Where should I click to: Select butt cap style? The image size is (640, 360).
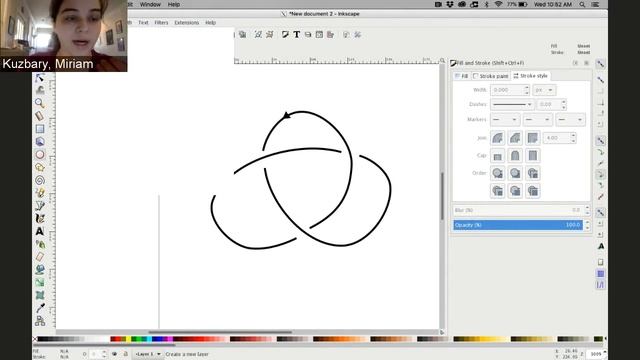pos(498,156)
